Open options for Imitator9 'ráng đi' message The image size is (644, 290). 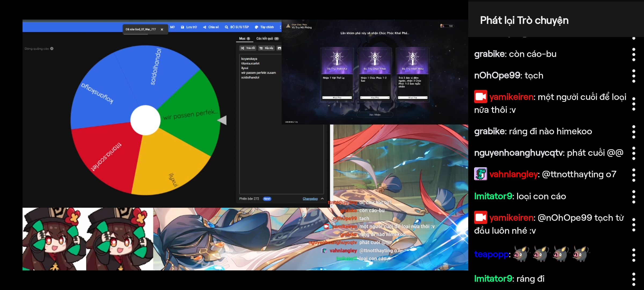[x=634, y=279]
